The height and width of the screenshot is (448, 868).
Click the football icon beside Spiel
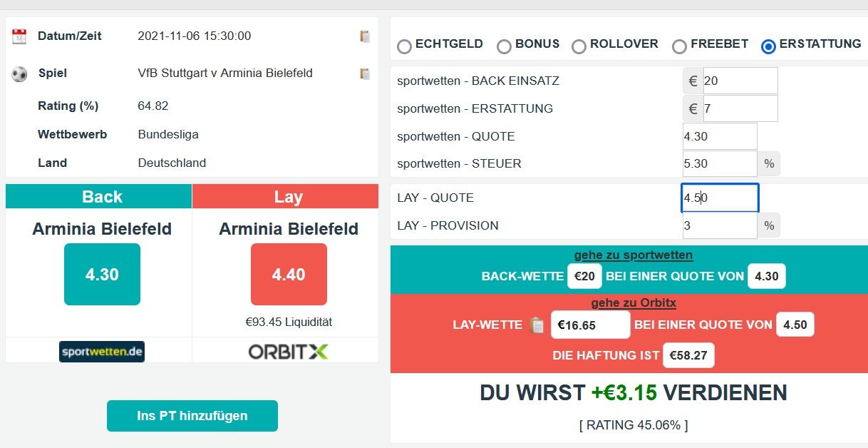point(19,73)
